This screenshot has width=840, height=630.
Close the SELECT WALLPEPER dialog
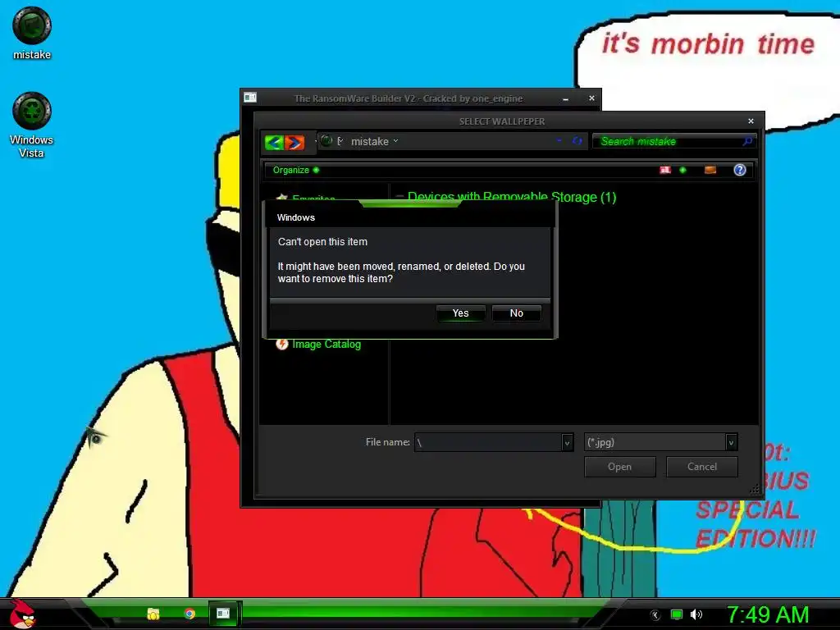tap(751, 121)
